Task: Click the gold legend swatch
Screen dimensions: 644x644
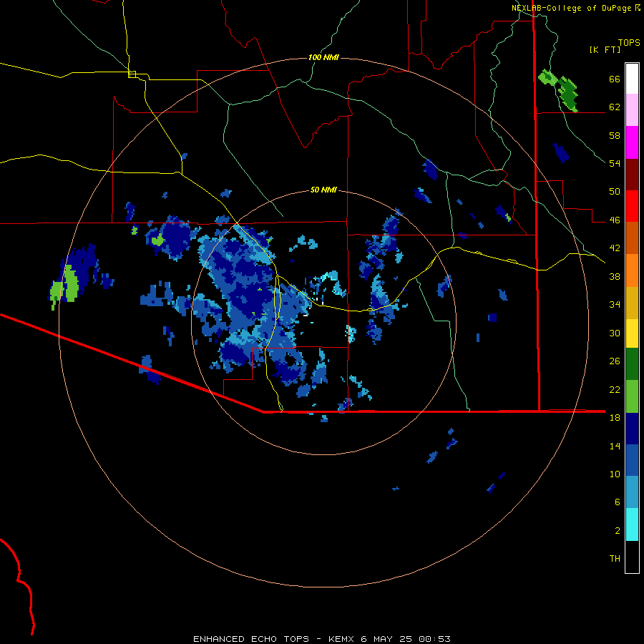Action: click(632, 303)
